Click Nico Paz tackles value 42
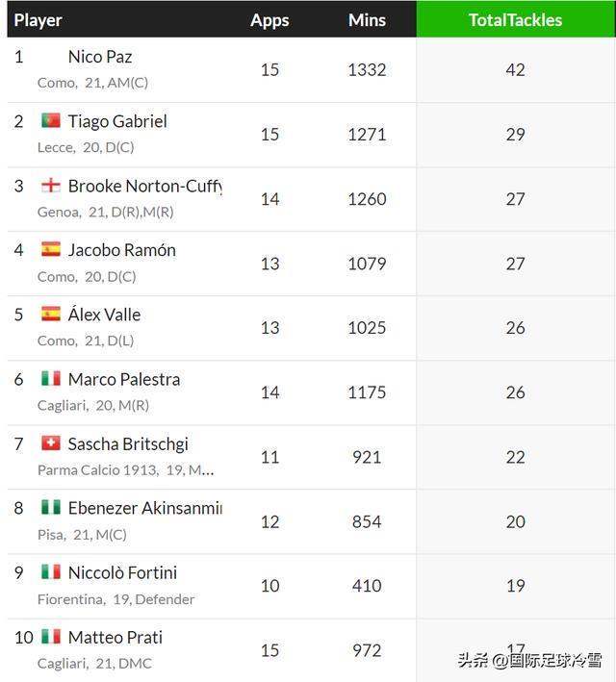Viewport: 616px width, 682px height. 515,69
